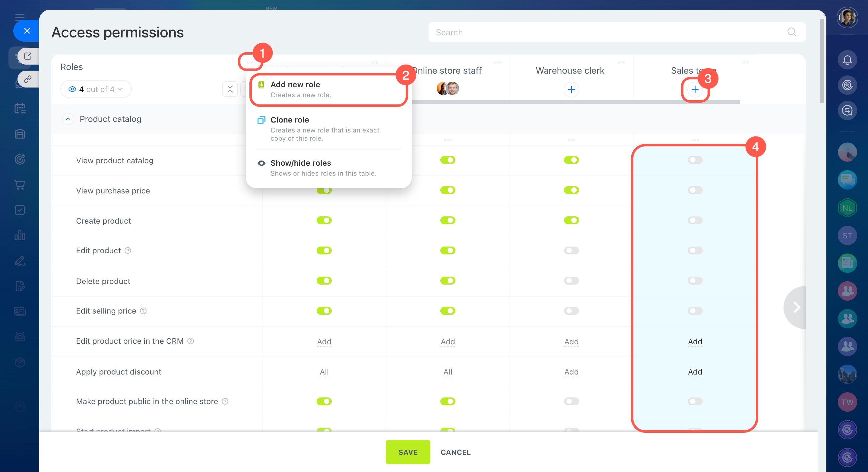
Task: Open the three-dot menu for Warehouse clerk
Action: (x=621, y=63)
